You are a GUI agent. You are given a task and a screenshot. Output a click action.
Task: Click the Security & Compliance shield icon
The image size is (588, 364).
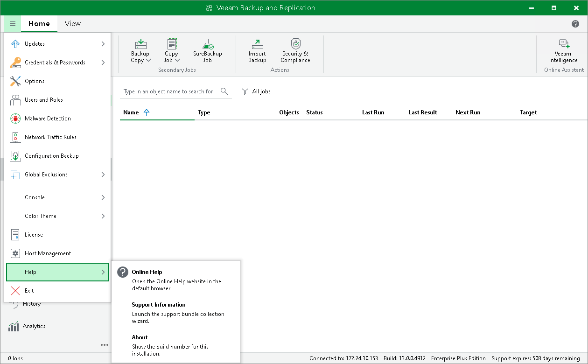tap(295, 44)
